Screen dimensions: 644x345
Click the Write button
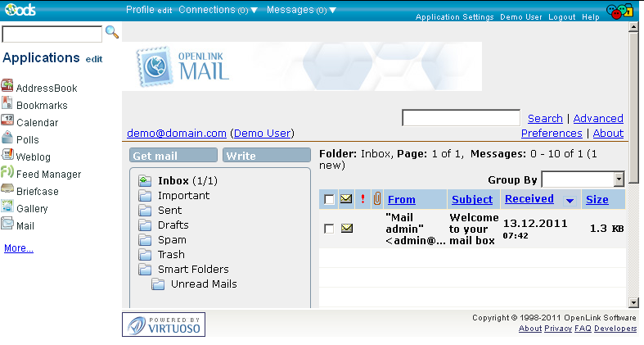[x=266, y=156]
